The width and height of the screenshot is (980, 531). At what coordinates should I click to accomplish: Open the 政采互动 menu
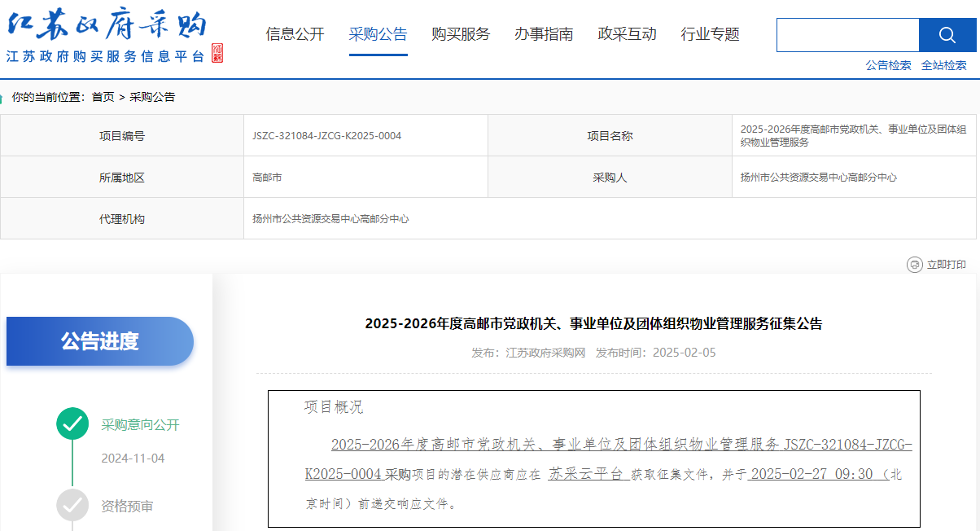627,35
